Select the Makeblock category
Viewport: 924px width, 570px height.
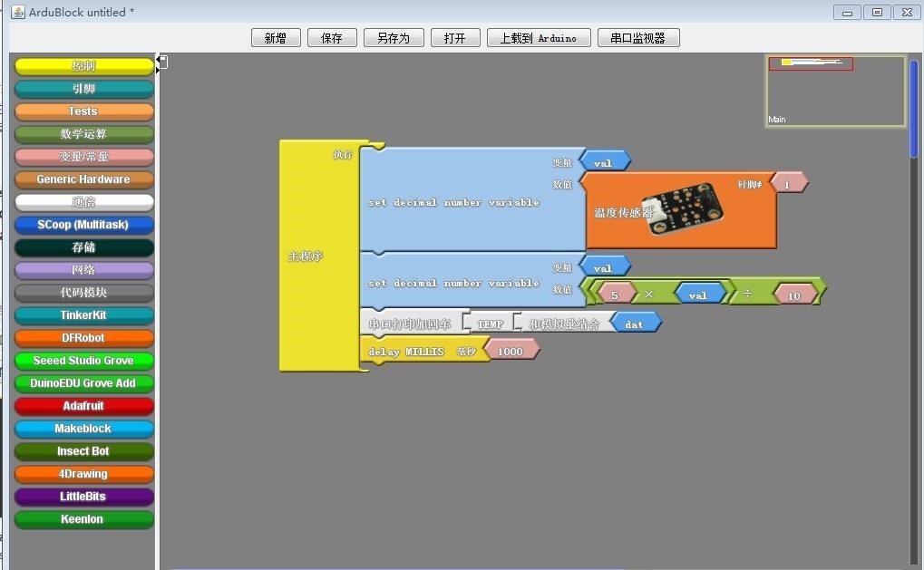click(x=83, y=429)
